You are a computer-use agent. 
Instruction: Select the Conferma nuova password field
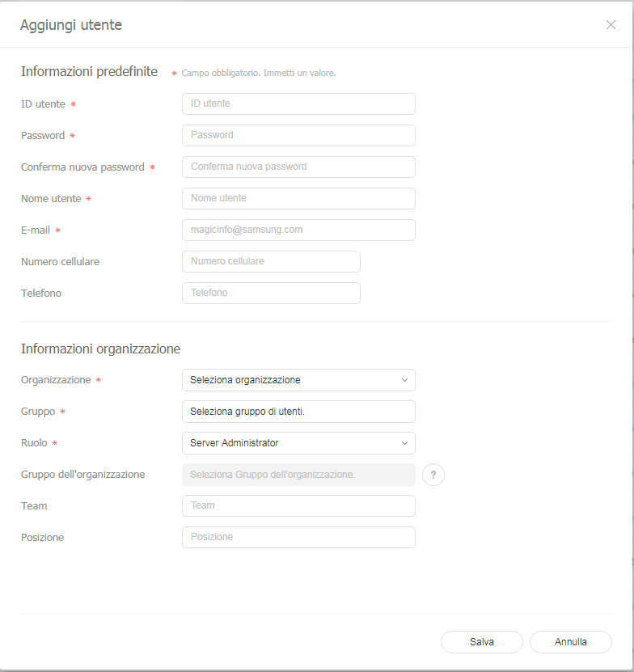[x=298, y=167]
